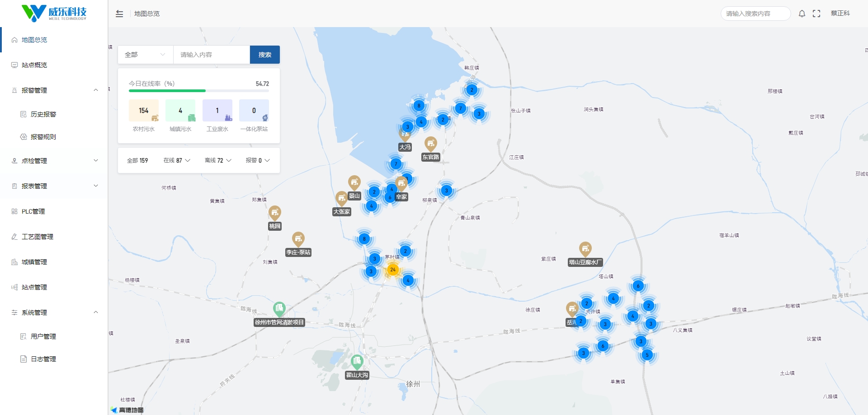Select the 桃园 station marker on map
This screenshot has height=415, width=868.
point(274,213)
